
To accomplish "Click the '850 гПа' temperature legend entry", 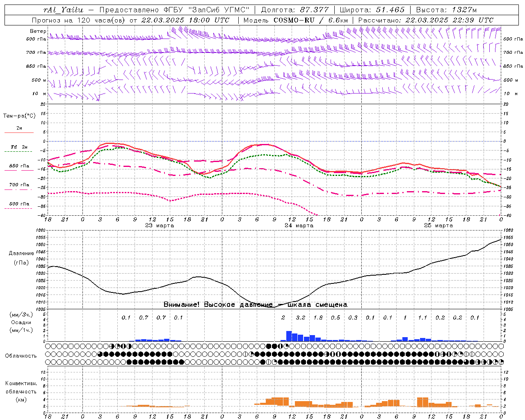I will 19,166.
